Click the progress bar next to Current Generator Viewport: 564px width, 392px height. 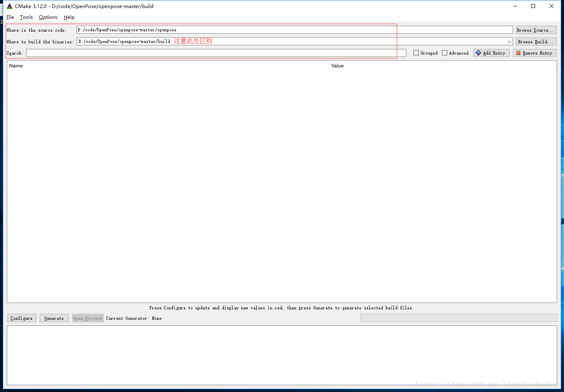pos(459,318)
